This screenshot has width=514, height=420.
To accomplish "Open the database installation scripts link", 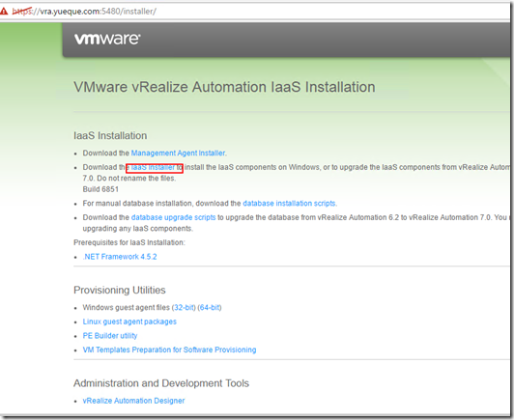I will pyautogui.click(x=289, y=204).
